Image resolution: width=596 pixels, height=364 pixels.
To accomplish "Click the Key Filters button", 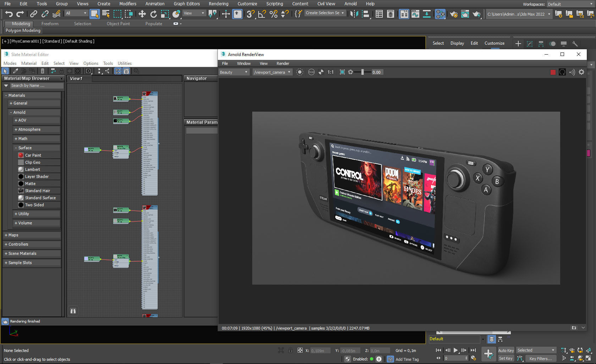I will point(541,358).
